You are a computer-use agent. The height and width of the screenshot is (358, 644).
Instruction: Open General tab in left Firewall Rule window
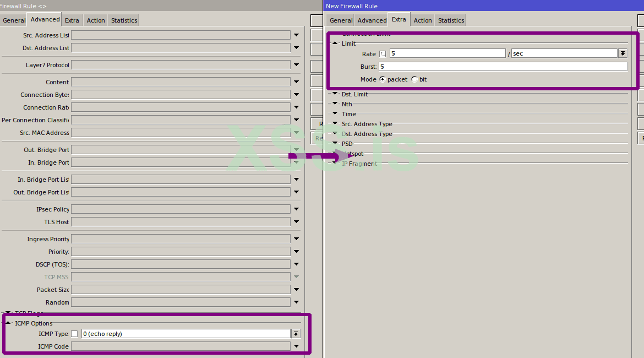tap(14, 20)
